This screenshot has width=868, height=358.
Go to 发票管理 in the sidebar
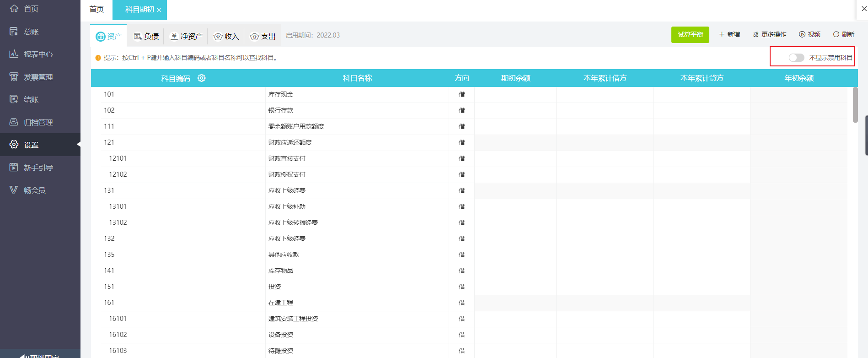[38, 77]
